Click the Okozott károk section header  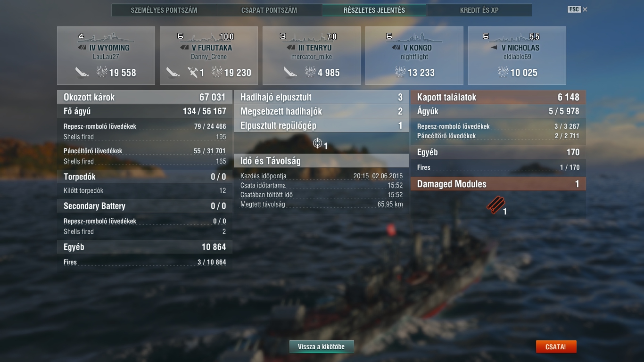[x=145, y=97]
